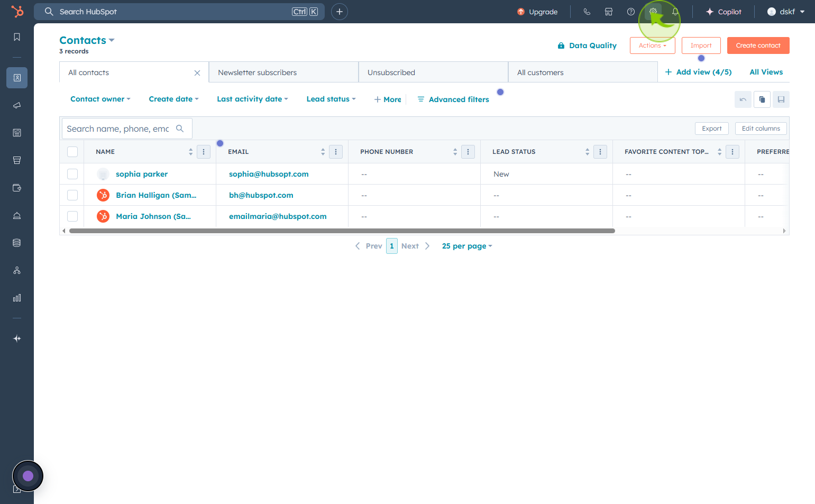
Task: Click the Import button
Action: tap(701, 45)
